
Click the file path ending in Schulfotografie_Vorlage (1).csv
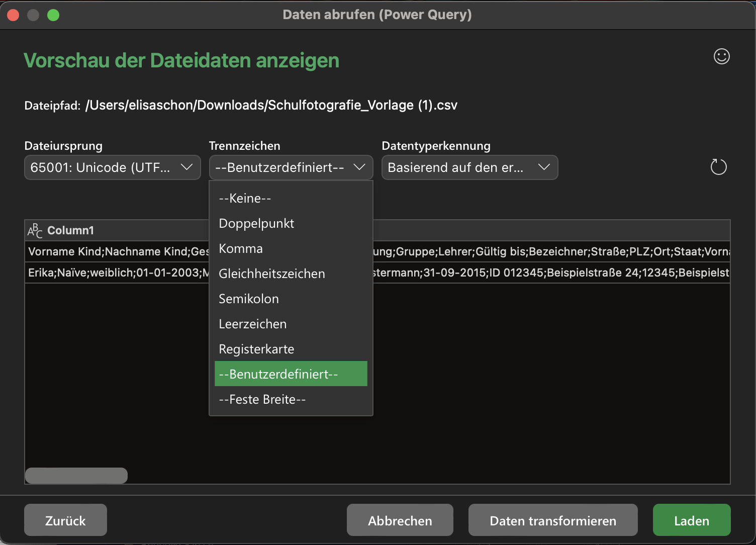[x=271, y=105]
